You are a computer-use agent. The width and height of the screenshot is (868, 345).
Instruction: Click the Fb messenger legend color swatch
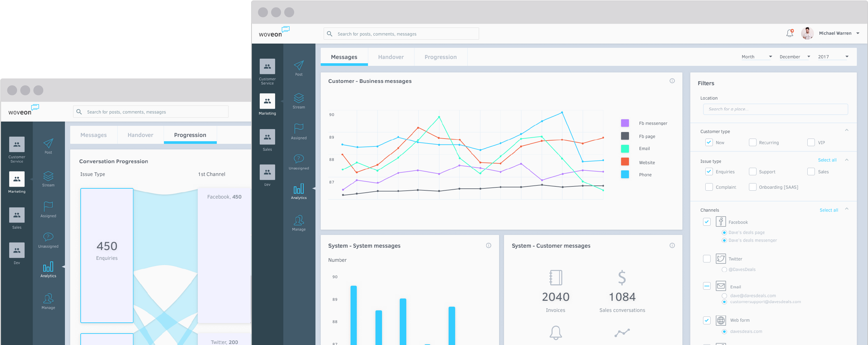pyautogui.click(x=625, y=123)
